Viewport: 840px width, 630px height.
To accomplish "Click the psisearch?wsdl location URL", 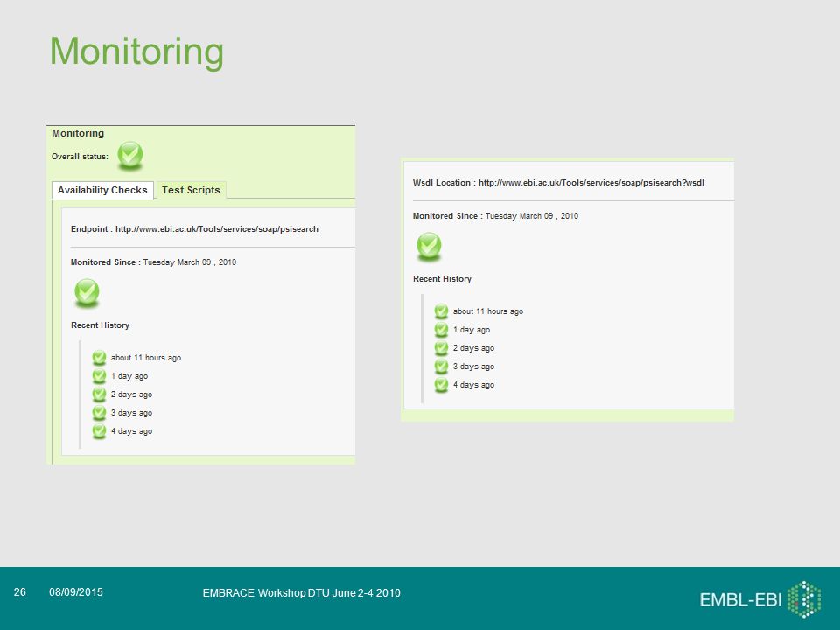I will coord(591,183).
